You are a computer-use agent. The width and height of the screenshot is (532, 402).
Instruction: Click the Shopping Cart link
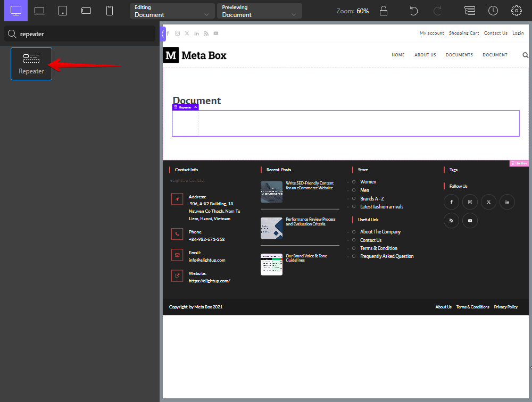click(x=463, y=33)
